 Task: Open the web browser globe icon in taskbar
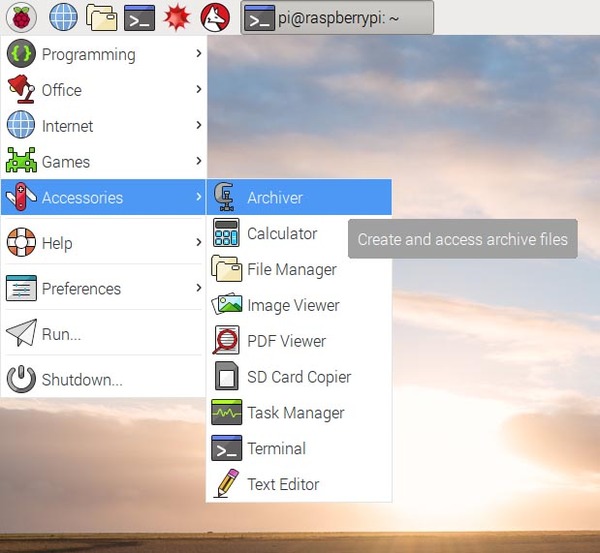63,17
